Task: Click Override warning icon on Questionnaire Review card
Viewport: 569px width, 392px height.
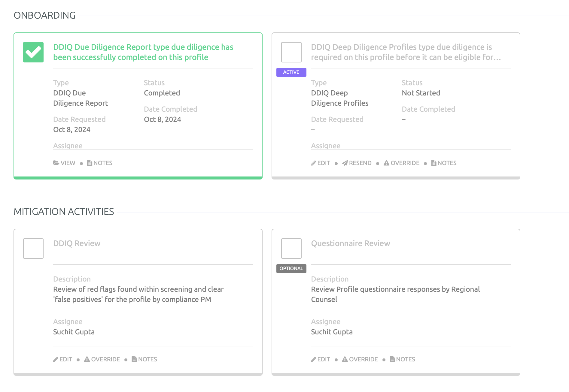Action: coord(345,359)
